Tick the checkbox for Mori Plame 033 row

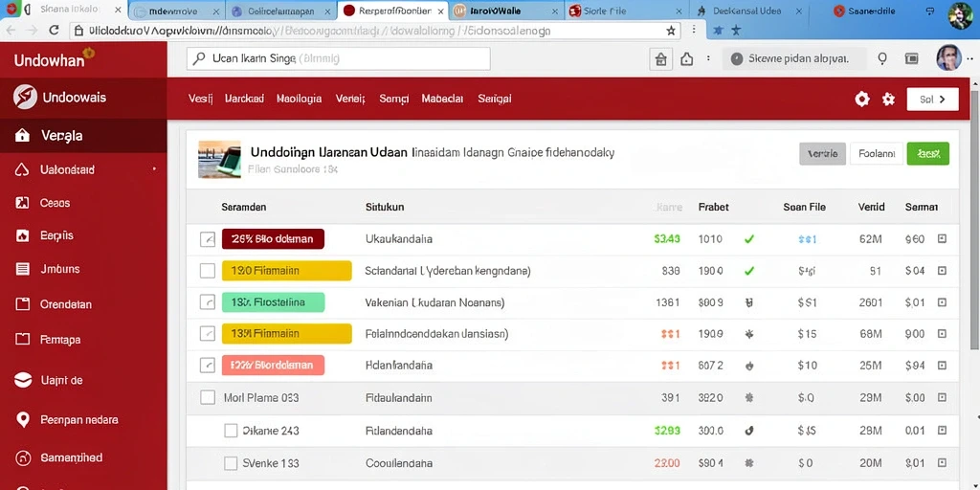[208, 397]
